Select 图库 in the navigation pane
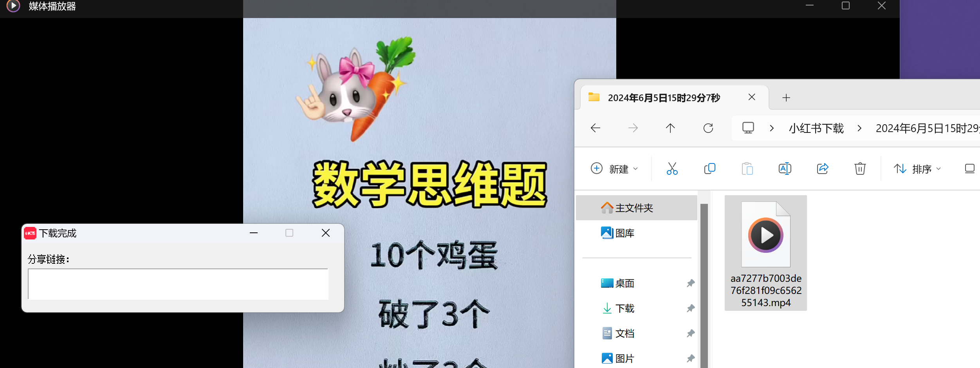This screenshot has height=368, width=980. point(637,233)
